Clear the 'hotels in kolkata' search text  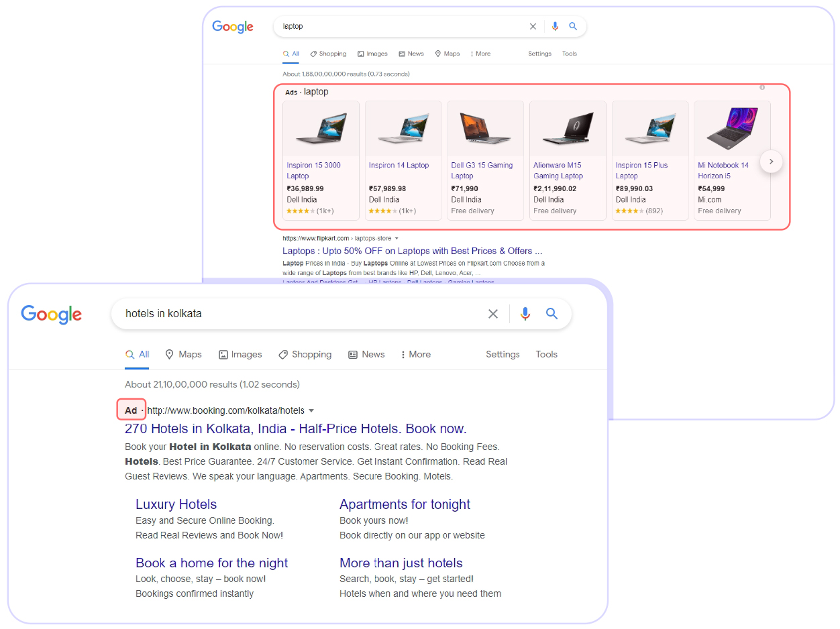493,314
